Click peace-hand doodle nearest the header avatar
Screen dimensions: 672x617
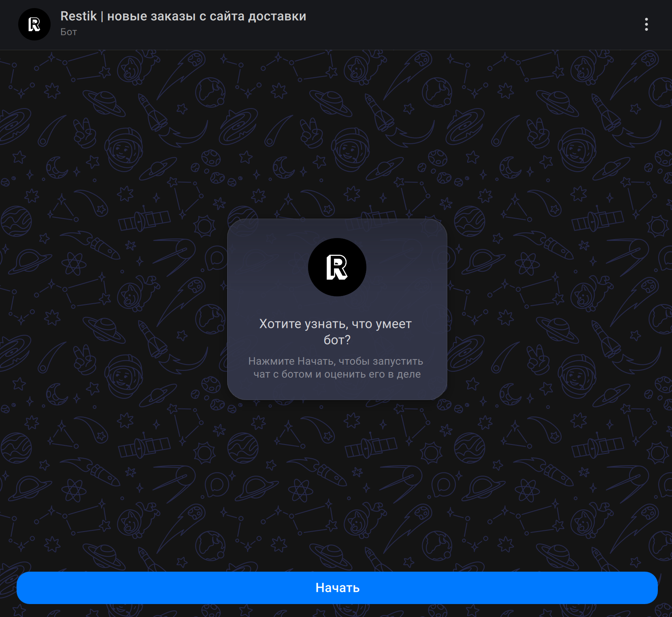85,132
